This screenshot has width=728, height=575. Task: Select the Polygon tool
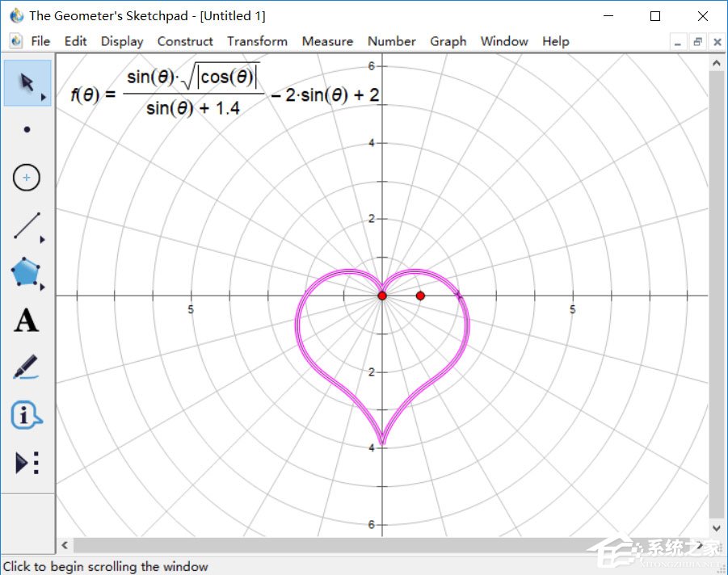(x=26, y=272)
